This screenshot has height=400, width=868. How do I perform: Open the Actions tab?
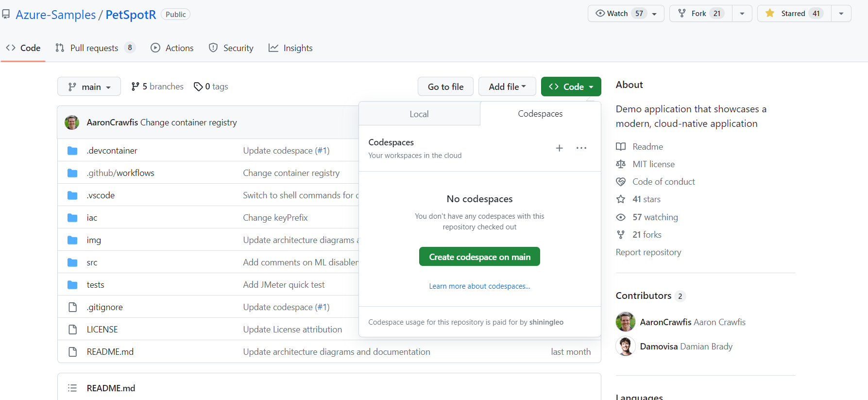[x=172, y=48]
